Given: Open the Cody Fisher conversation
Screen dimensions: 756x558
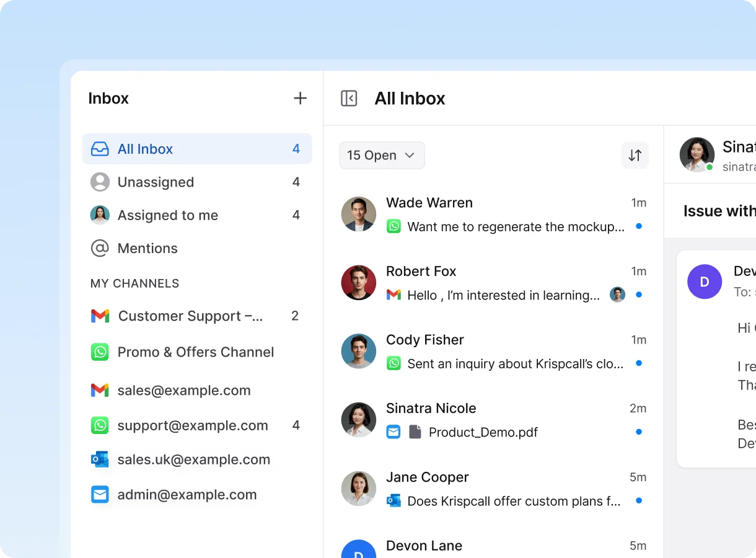Looking at the screenshot, I should [493, 352].
